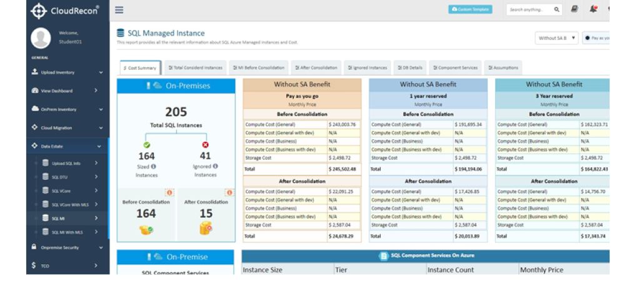Click the View Dashboard gauge icon
Screen dimensions: 644x281
point(35,91)
